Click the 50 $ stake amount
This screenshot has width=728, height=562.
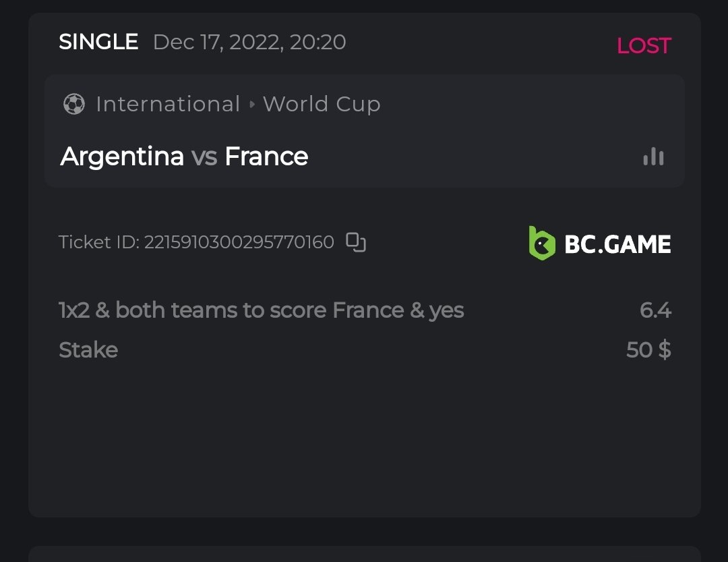[x=648, y=350]
